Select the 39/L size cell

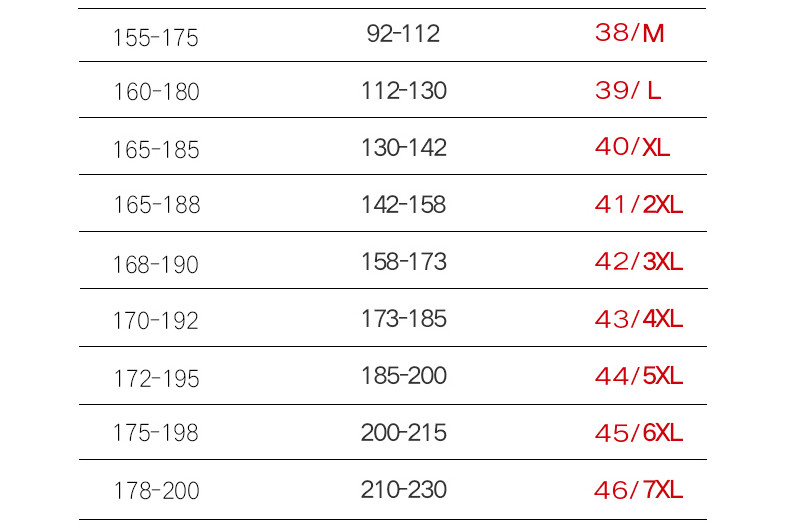628,91
